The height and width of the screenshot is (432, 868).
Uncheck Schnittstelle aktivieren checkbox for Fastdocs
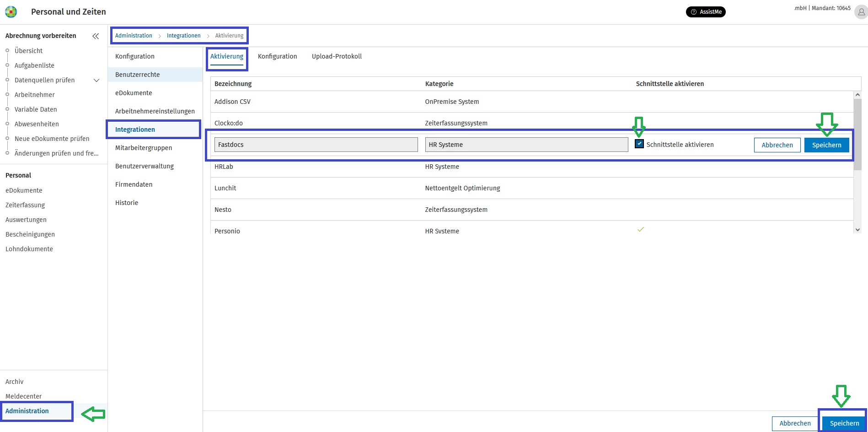(639, 144)
